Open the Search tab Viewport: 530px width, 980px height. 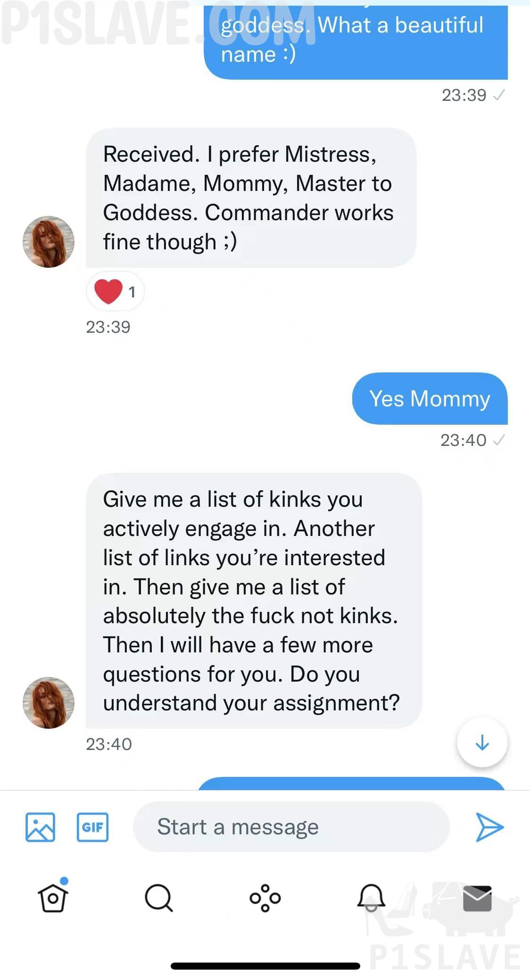(x=159, y=898)
